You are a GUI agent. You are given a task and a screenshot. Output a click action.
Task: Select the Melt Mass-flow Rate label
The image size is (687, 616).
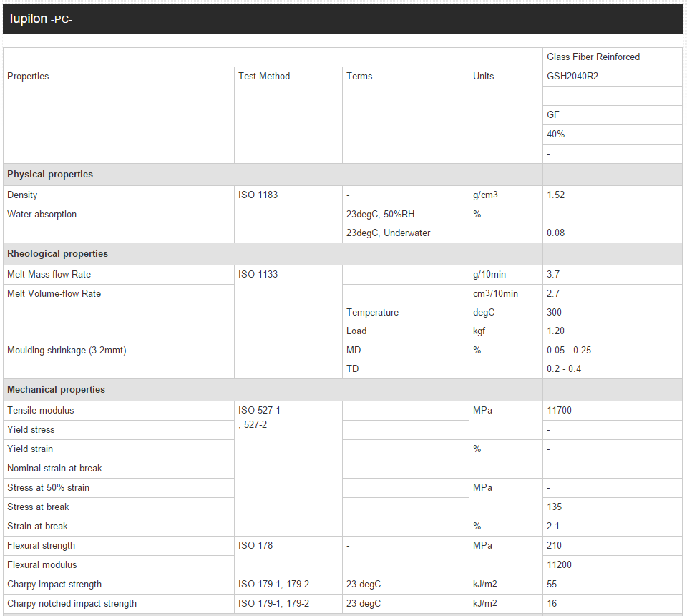coord(49,274)
